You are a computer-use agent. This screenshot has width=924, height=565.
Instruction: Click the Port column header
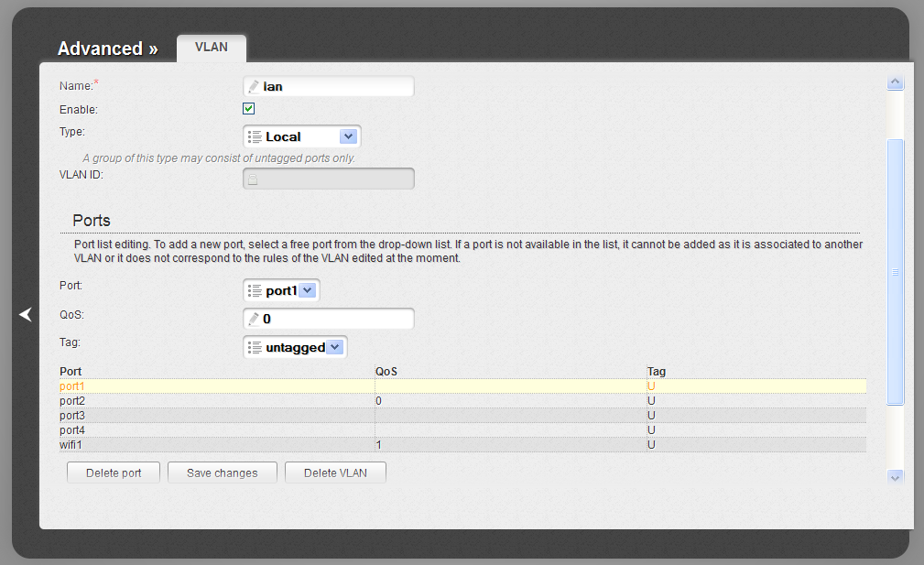coord(71,371)
